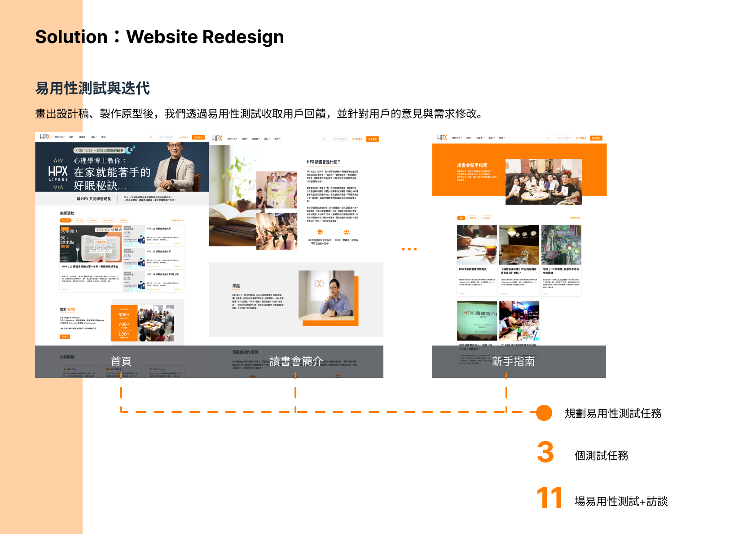The image size is (756, 534).
Task: Click the 易用性測試與迭代 heading
Action: [92, 88]
